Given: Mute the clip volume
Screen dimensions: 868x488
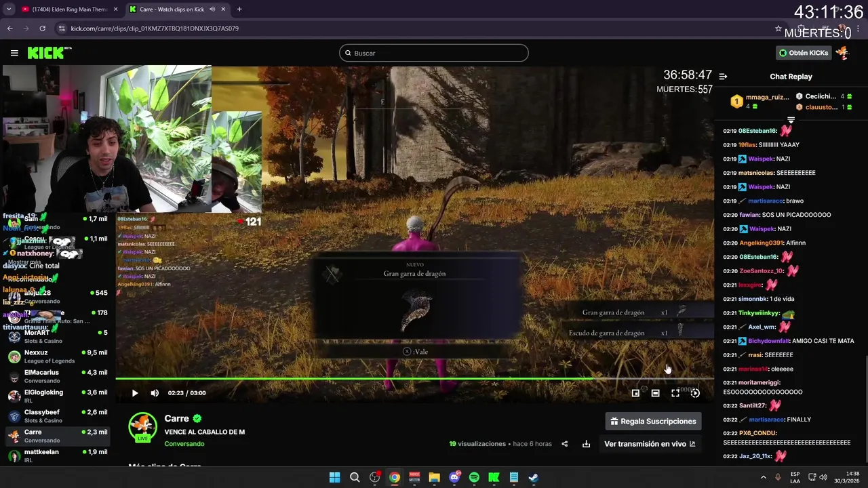Looking at the screenshot, I should 155,393.
